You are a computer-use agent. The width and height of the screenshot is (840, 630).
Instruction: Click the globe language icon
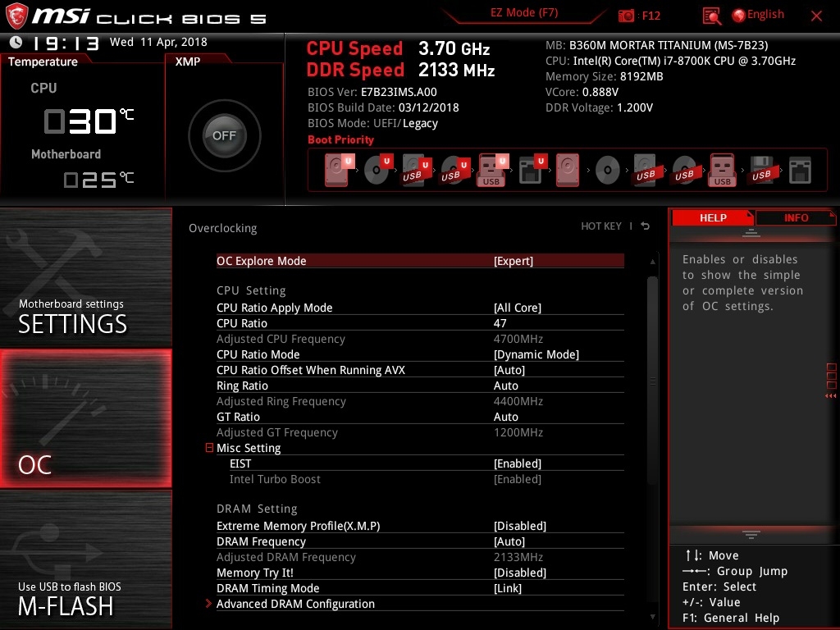(739, 16)
